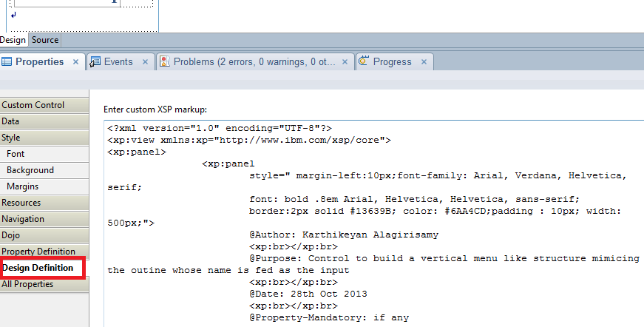Open the Progress view tab
Screen dimensions: 644x327
(x=392, y=61)
